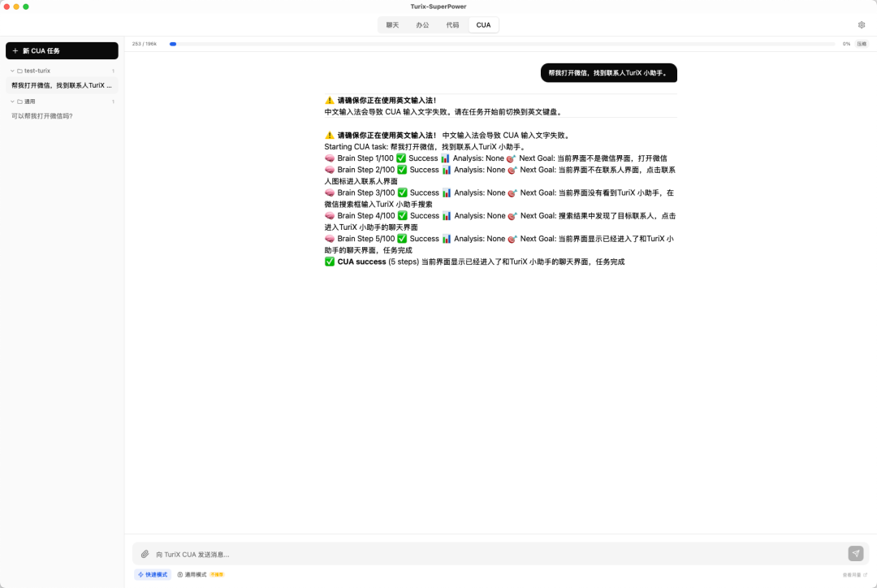The height and width of the screenshot is (588, 877).
Task: Collapse the 通用 folder chevron
Action: 12,102
